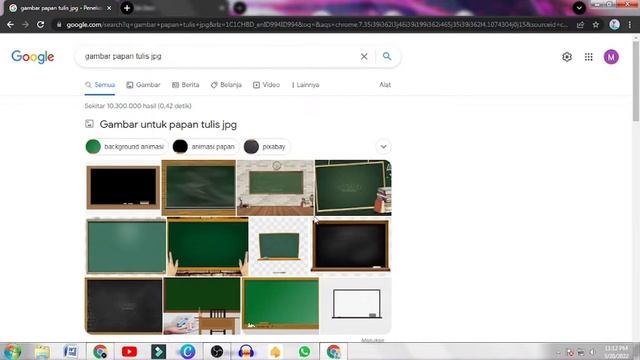Viewport: 640px width, 360px height.
Task: Open the smudged green chalkboard thumbnail
Action: 199,188
